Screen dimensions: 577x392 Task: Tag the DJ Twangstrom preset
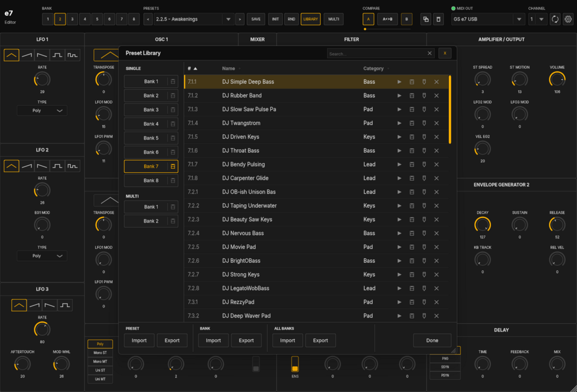[424, 123]
